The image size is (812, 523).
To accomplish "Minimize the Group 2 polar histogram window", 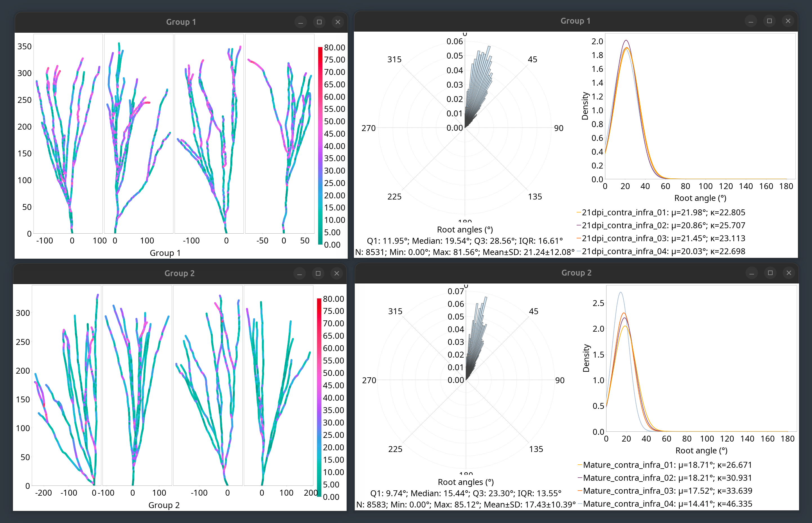I will pyautogui.click(x=751, y=273).
